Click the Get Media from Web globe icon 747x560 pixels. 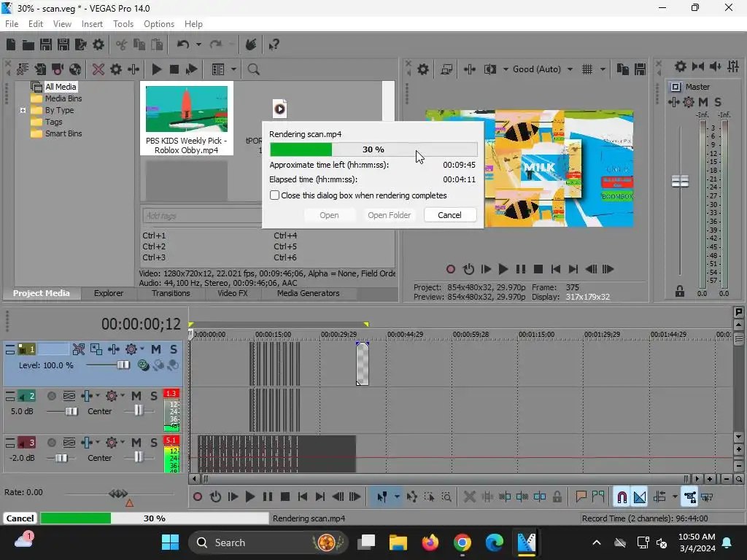point(75,69)
